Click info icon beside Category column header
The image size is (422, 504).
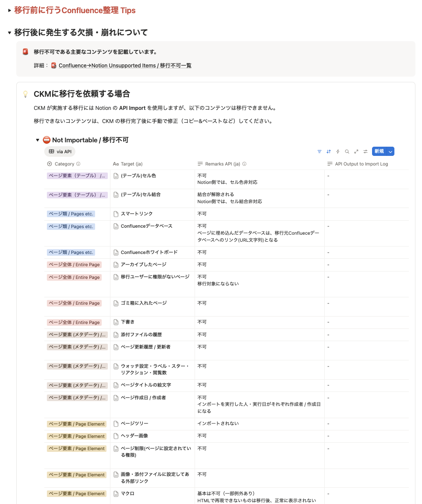click(78, 164)
